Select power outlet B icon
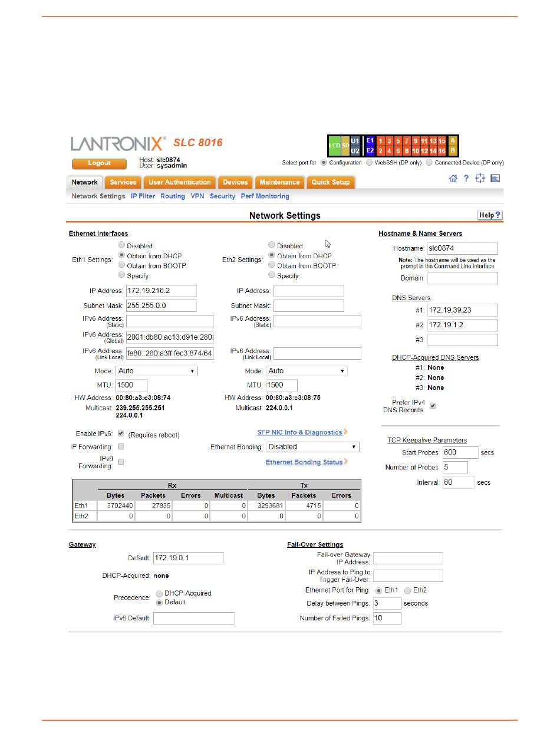Viewport: 560px width, 743px height. pos(453,150)
